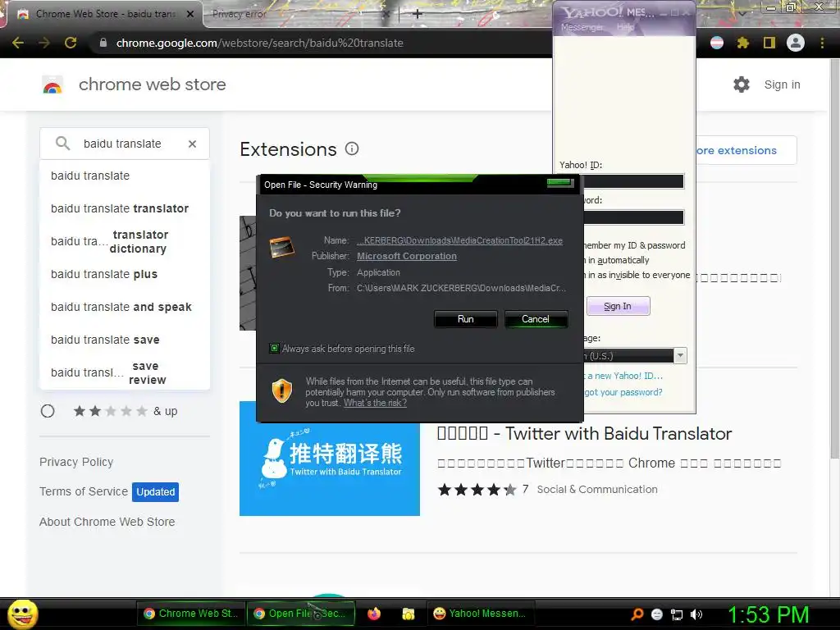Screen dimensions: 840x630
Task: Click the magnifier icon in the search box
Action: click(62, 144)
